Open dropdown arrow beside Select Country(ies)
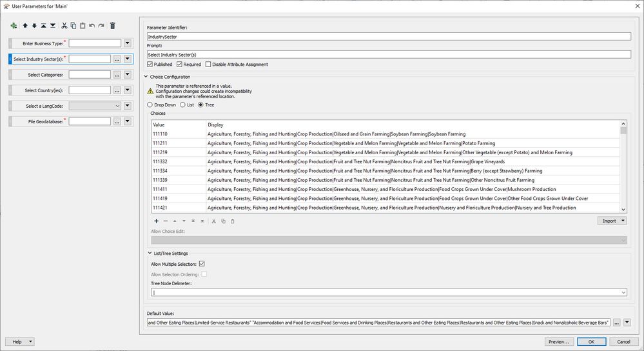 click(x=128, y=90)
